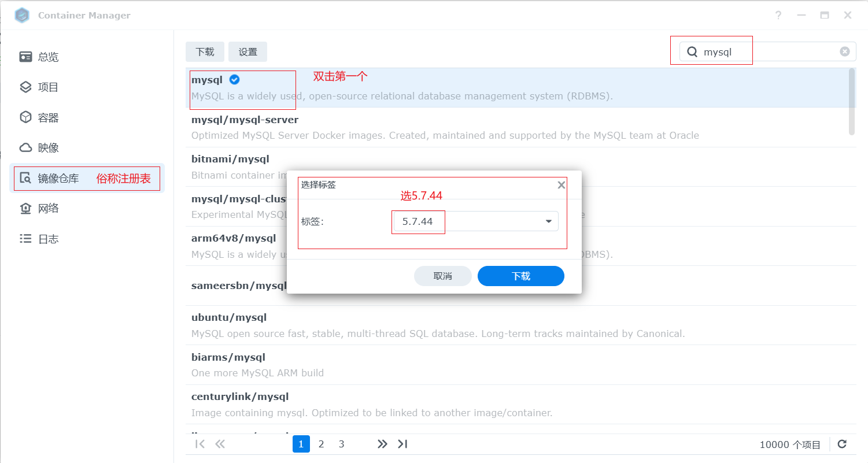Download the mysql 5.7.44 image
This screenshot has height=463, width=868.
pyautogui.click(x=520, y=276)
